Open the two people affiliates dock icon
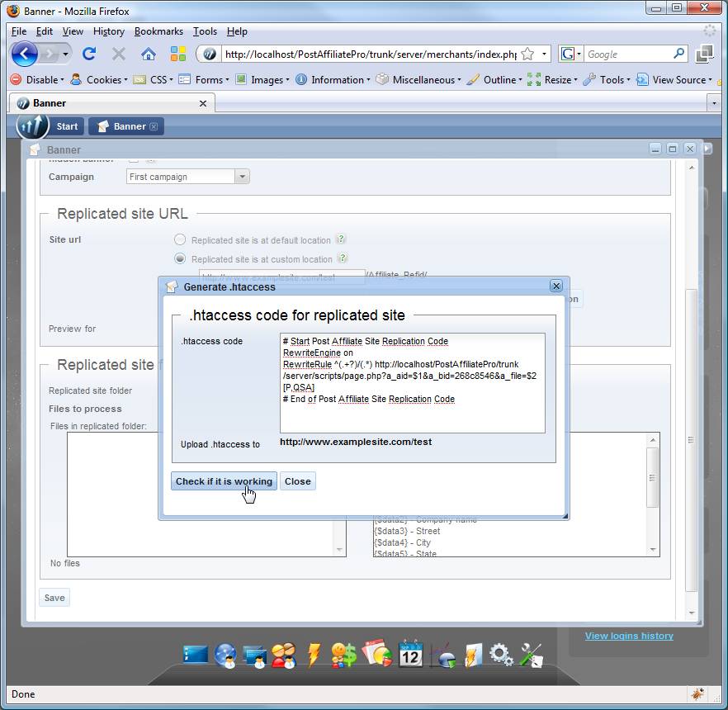728x710 pixels. [x=284, y=656]
